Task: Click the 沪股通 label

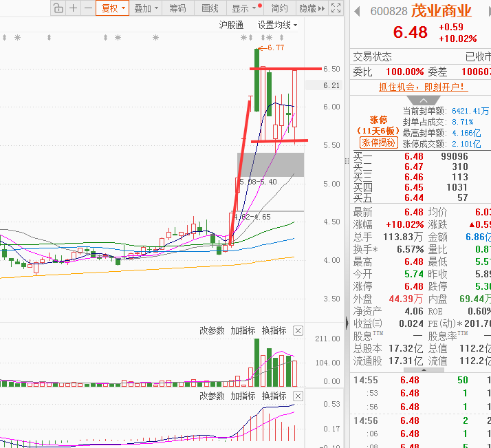Action: tap(231, 25)
